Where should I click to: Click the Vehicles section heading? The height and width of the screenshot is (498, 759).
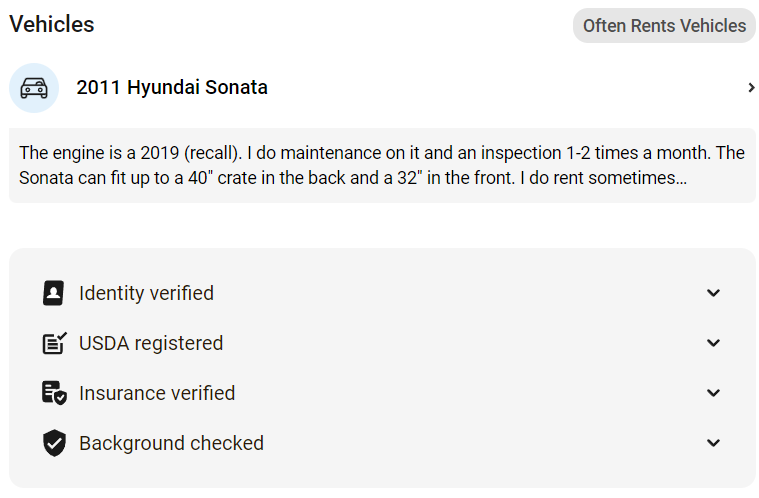tap(52, 24)
